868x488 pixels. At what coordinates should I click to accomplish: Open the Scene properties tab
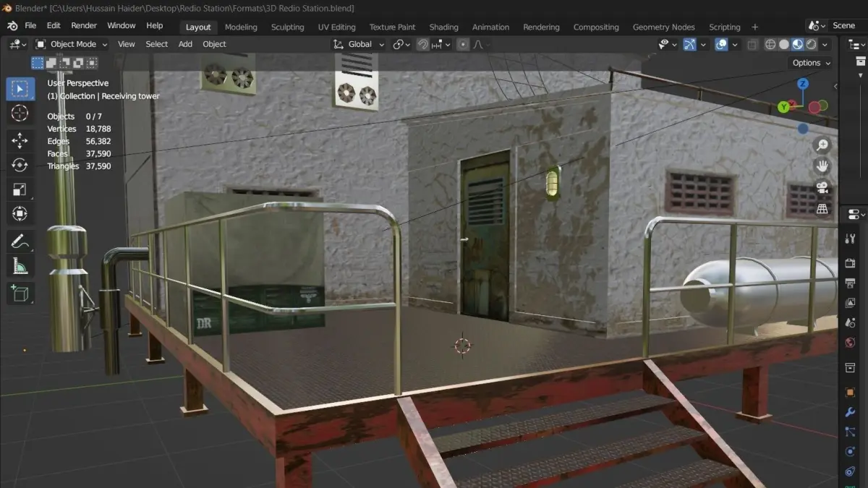tap(851, 322)
